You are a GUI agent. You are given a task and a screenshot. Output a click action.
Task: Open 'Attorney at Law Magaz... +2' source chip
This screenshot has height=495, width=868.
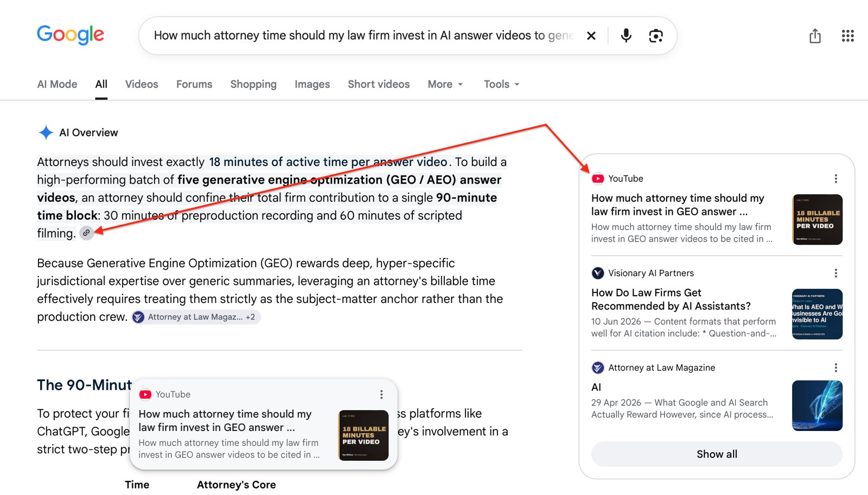pos(196,317)
